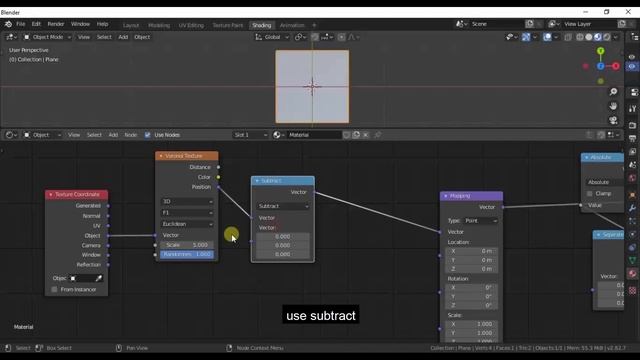The image size is (640, 360).
Task: Open the Absolute operation dropdown
Action: point(604,182)
